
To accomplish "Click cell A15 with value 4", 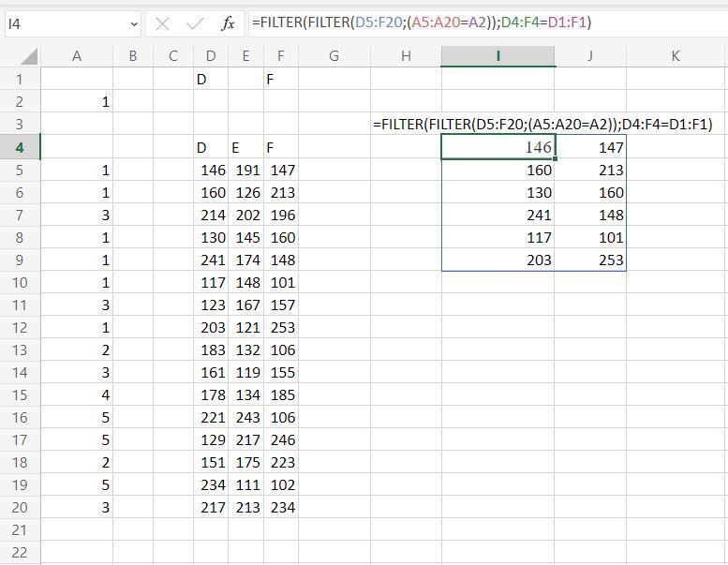I will pyautogui.click(x=77, y=394).
